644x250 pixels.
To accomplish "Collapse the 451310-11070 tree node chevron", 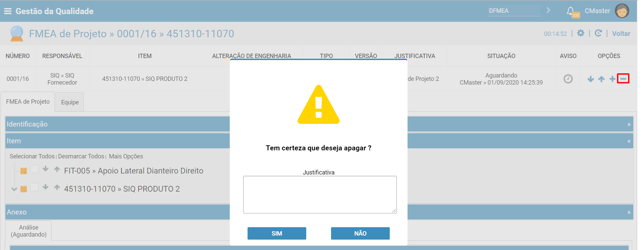I will pyautogui.click(x=14, y=189).
